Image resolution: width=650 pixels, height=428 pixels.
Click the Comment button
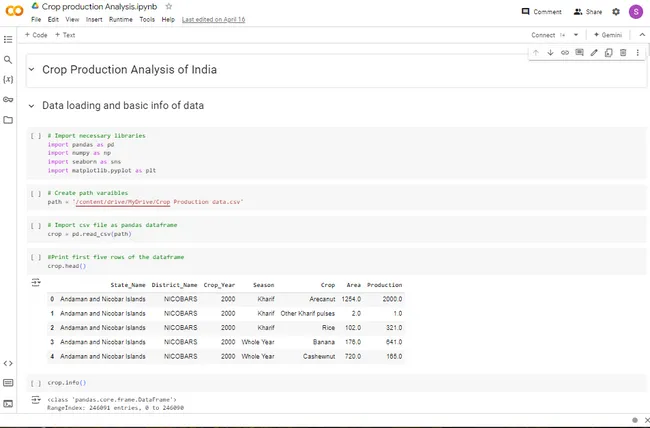tap(541, 12)
